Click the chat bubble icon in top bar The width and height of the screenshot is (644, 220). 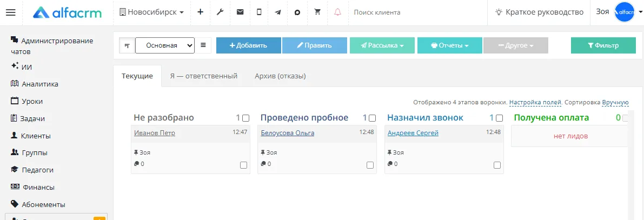point(297,12)
